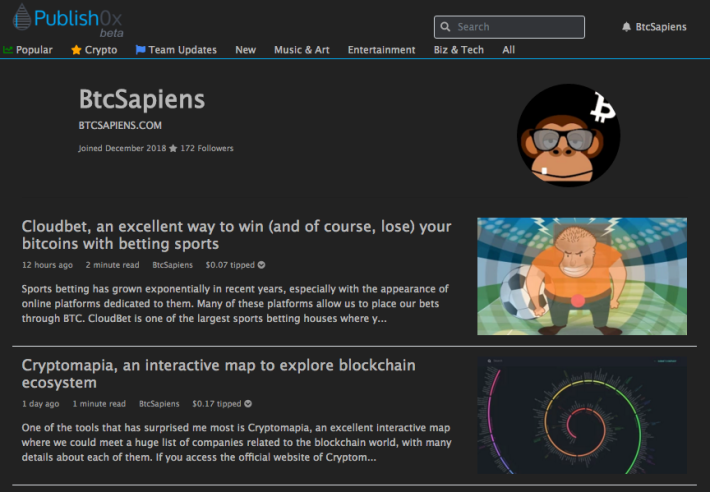Click the monkey profile avatar
Viewport: 710px width, 492px height.
[x=569, y=135]
